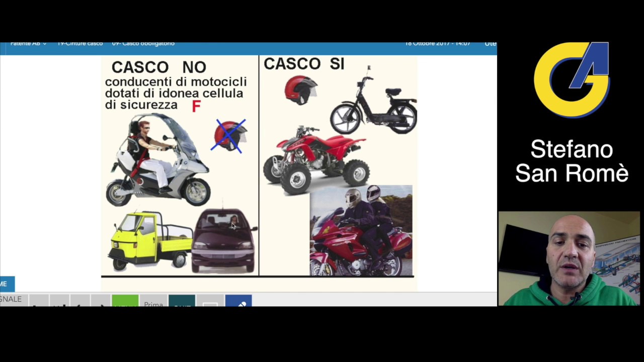The width and height of the screenshot is (644, 362).
Task: Open the Patente AB dropdown
Action: pyautogui.click(x=28, y=44)
